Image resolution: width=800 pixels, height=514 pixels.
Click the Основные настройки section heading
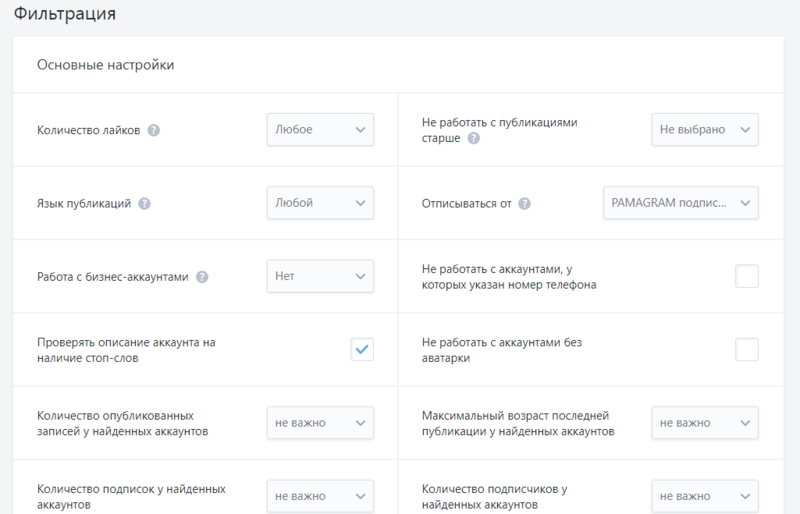105,65
